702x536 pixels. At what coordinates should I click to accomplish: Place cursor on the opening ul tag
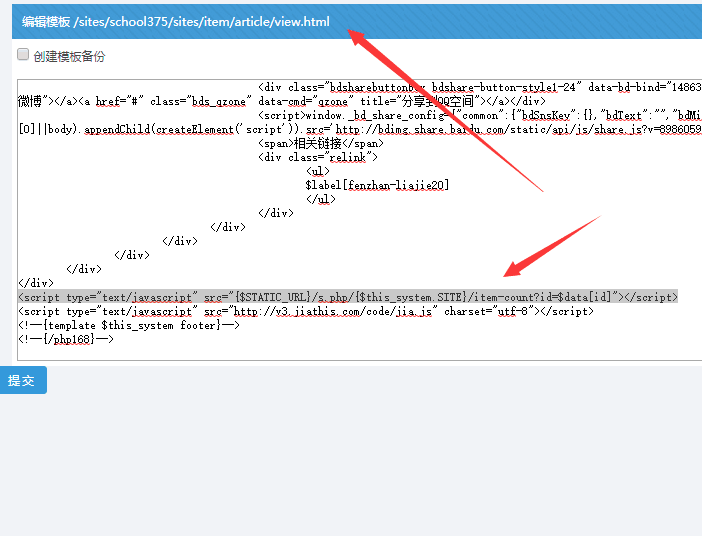coord(318,171)
